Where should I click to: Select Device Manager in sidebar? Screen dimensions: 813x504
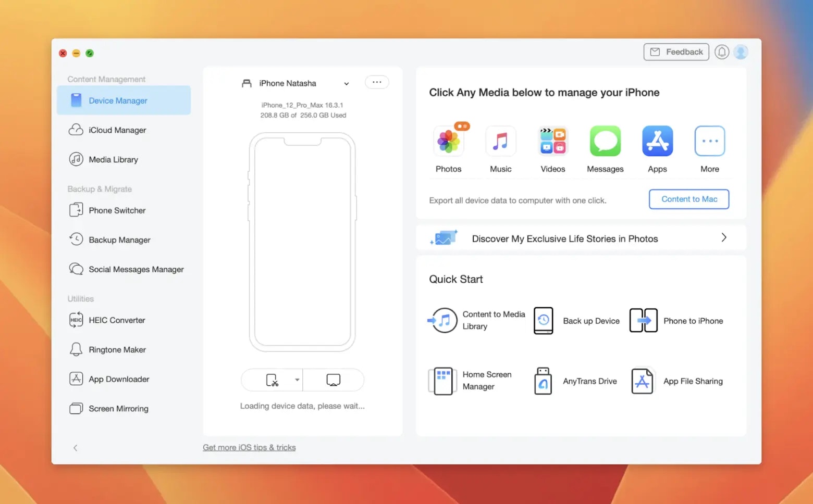(124, 100)
